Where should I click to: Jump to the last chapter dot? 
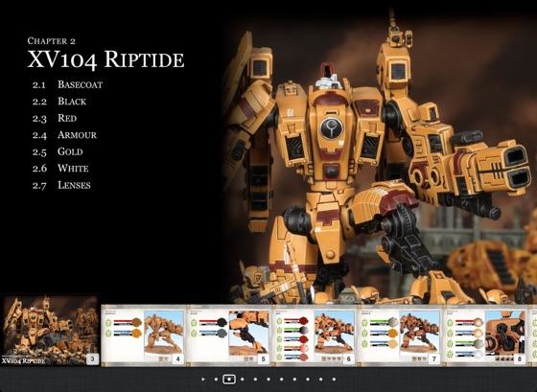[334, 379]
